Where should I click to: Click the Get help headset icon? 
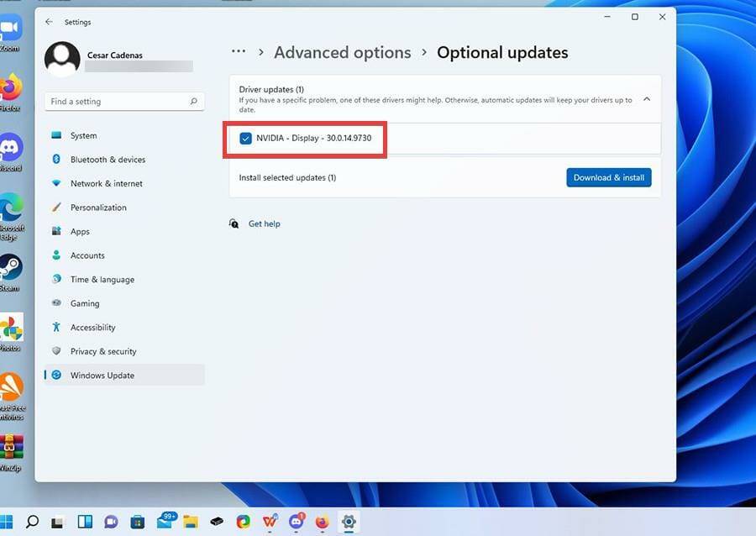tap(234, 223)
